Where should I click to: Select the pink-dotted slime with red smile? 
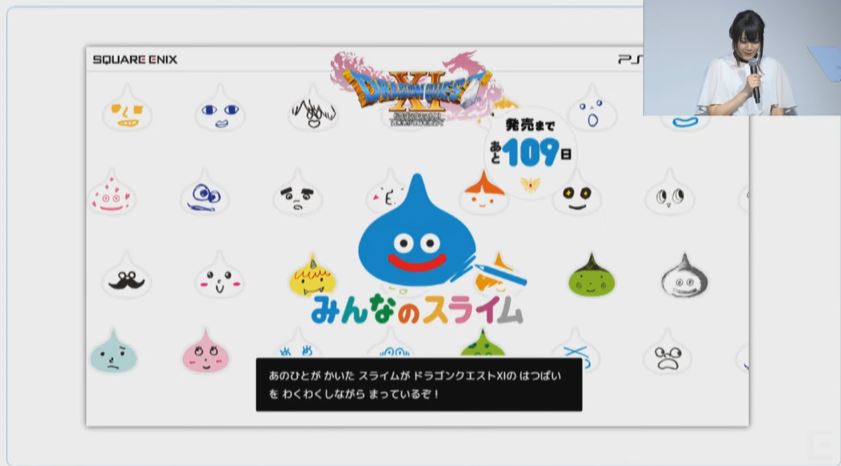click(x=112, y=192)
